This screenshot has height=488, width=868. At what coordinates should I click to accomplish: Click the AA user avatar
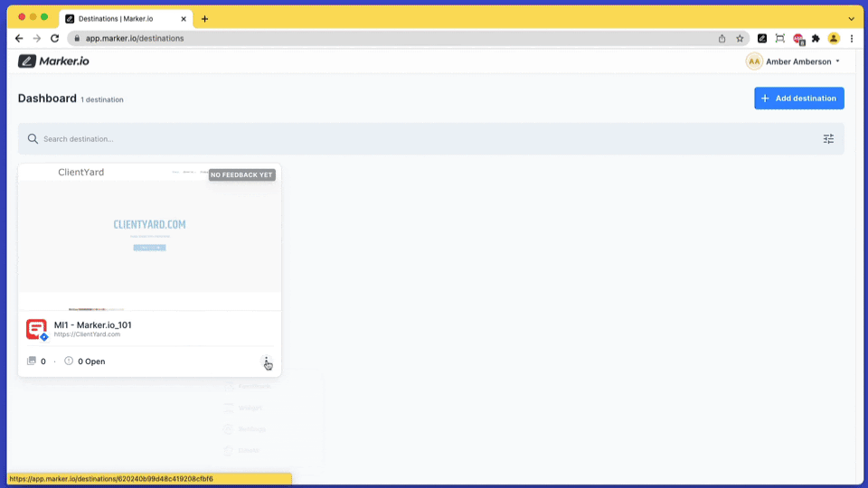tap(754, 61)
